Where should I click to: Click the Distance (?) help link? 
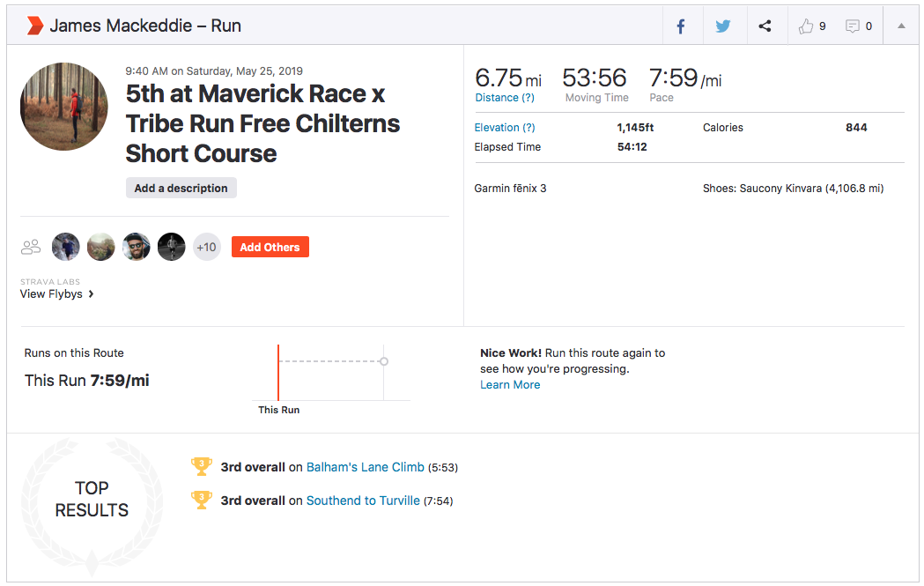(x=505, y=98)
